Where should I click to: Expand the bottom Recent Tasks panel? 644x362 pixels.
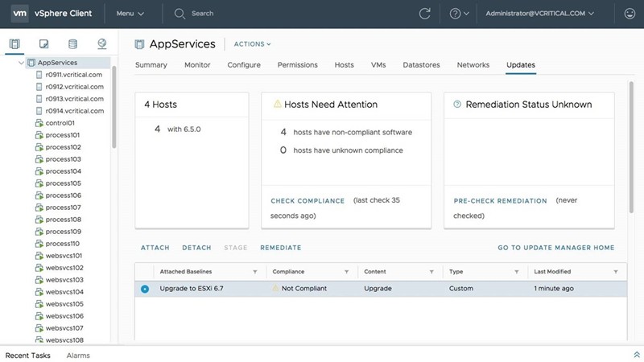(637, 355)
